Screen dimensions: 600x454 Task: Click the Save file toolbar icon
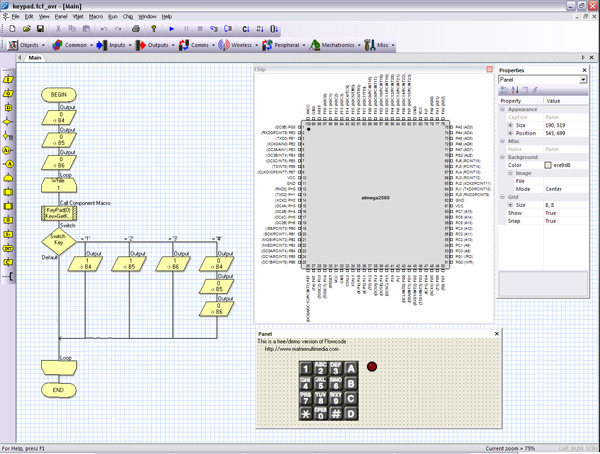pyautogui.click(x=40, y=29)
